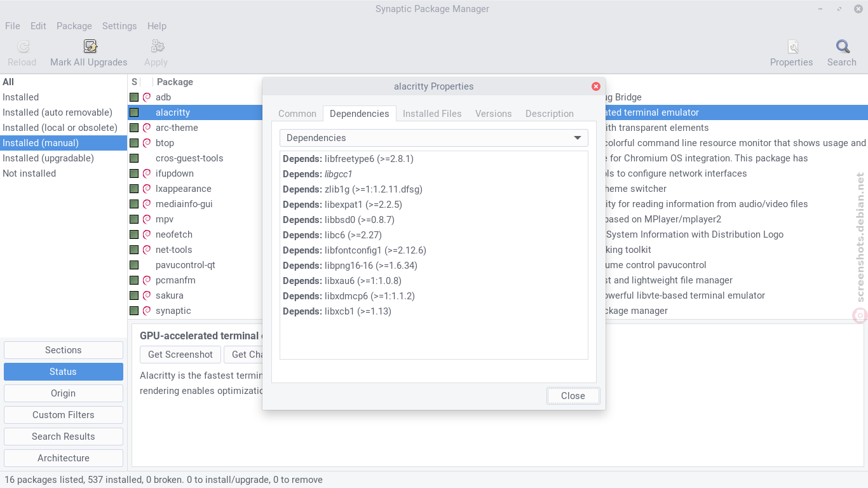Toggle status box for pavucontrol-qt package
The height and width of the screenshot is (488, 868).
(x=134, y=265)
